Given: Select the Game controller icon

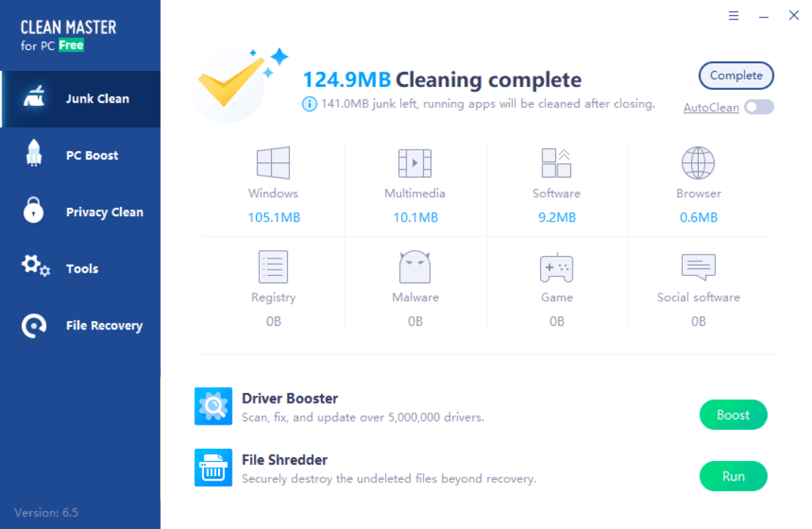Looking at the screenshot, I should [557, 268].
